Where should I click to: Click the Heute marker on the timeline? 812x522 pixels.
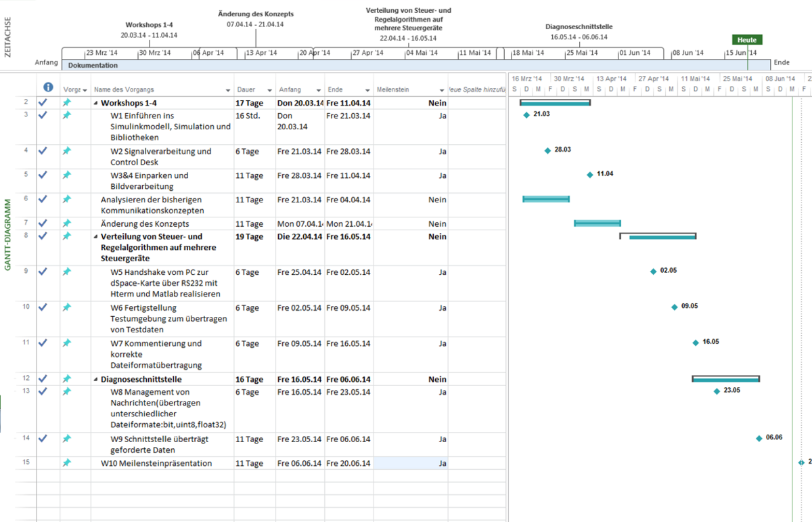tap(747, 40)
